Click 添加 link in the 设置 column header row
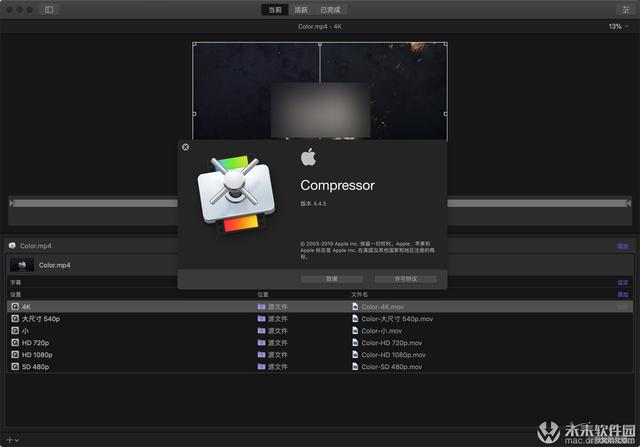Image resolution: width=640 pixels, height=447 pixels. pos(623,294)
